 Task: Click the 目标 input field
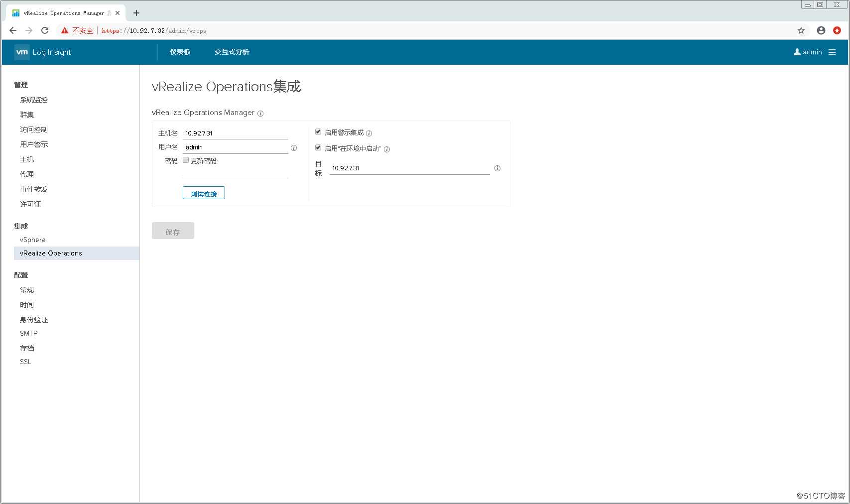[x=410, y=168]
